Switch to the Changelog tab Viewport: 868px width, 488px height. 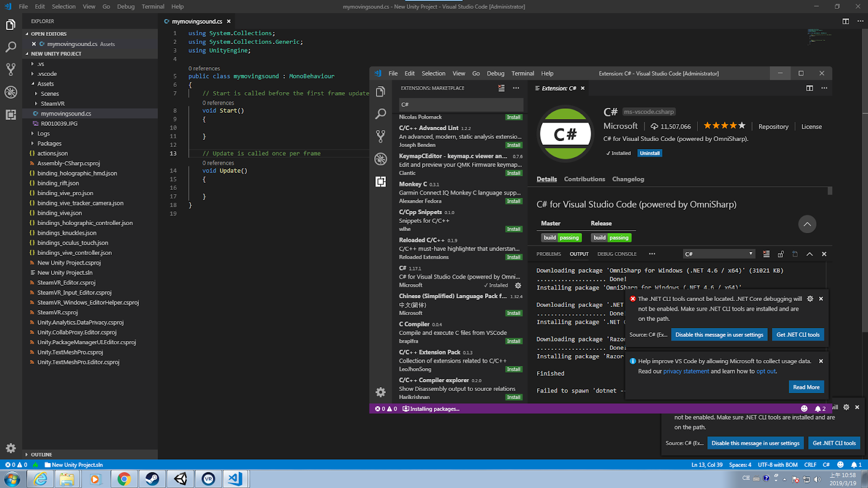pyautogui.click(x=628, y=179)
